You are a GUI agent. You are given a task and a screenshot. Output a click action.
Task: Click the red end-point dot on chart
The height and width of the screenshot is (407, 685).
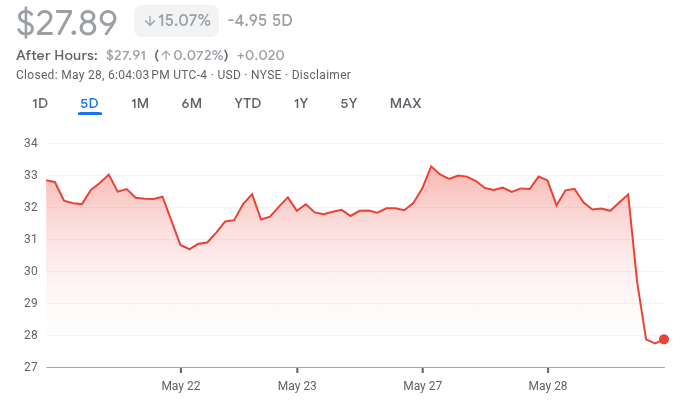pos(664,339)
